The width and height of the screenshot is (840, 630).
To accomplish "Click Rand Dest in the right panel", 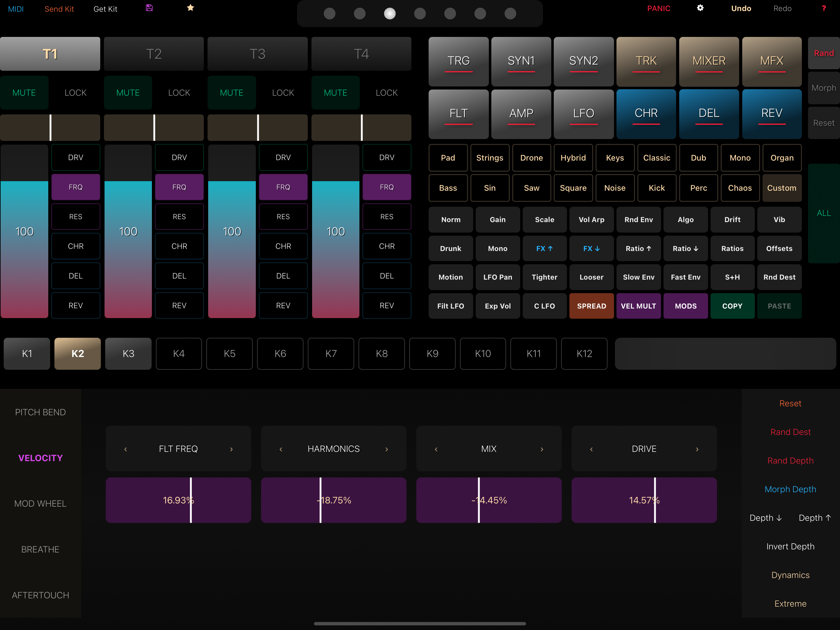I will point(790,432).
